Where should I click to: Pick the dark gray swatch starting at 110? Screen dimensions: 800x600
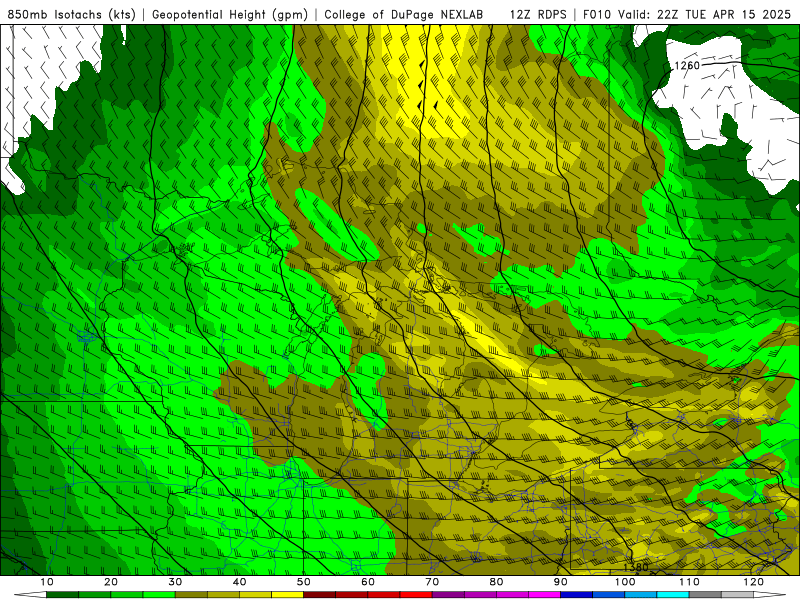point(705,594)
